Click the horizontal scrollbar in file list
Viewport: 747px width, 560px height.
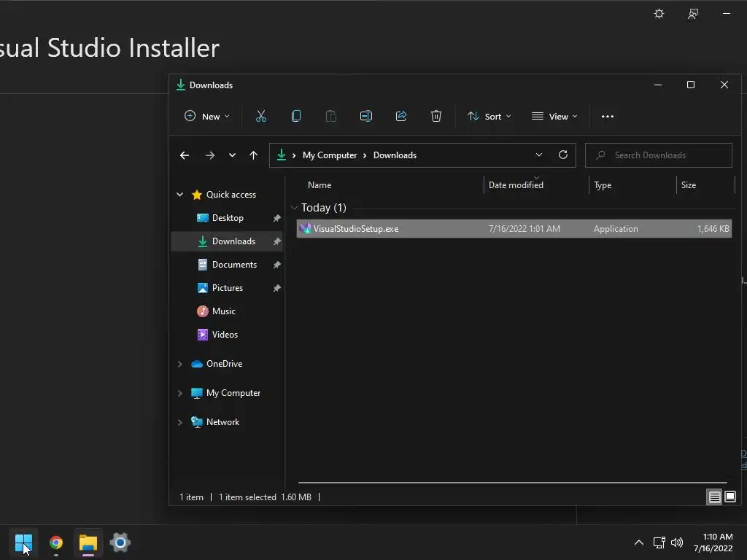[512, 483]
